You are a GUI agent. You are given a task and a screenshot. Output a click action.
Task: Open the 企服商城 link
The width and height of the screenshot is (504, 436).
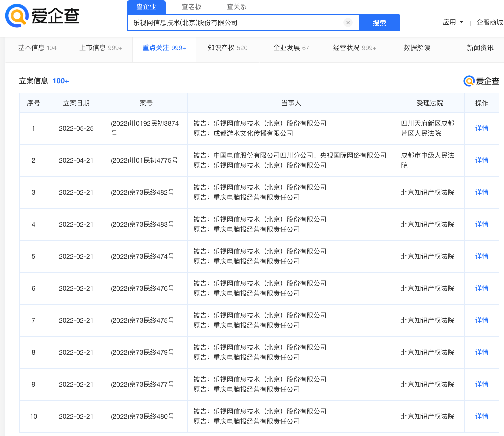tap(490, 22)
